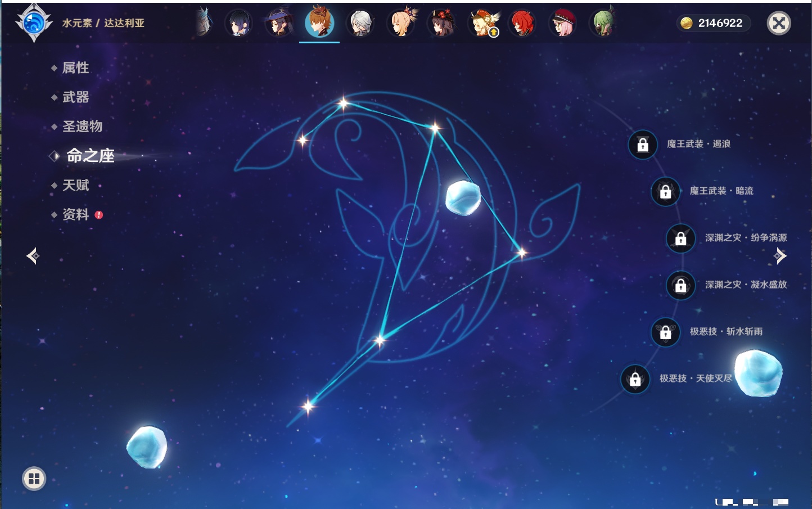Open the 武器 weapon page

point(75,97)
